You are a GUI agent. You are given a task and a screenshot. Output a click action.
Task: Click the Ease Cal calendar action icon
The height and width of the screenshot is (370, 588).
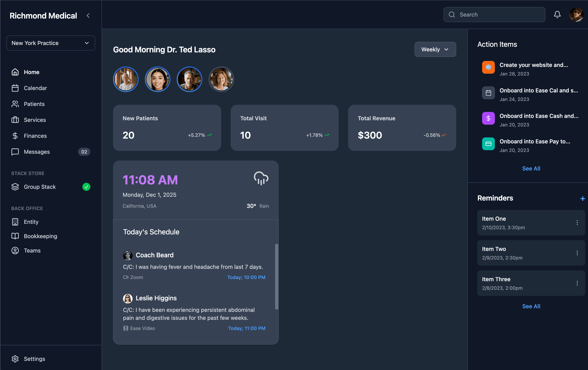coord(488,93)
